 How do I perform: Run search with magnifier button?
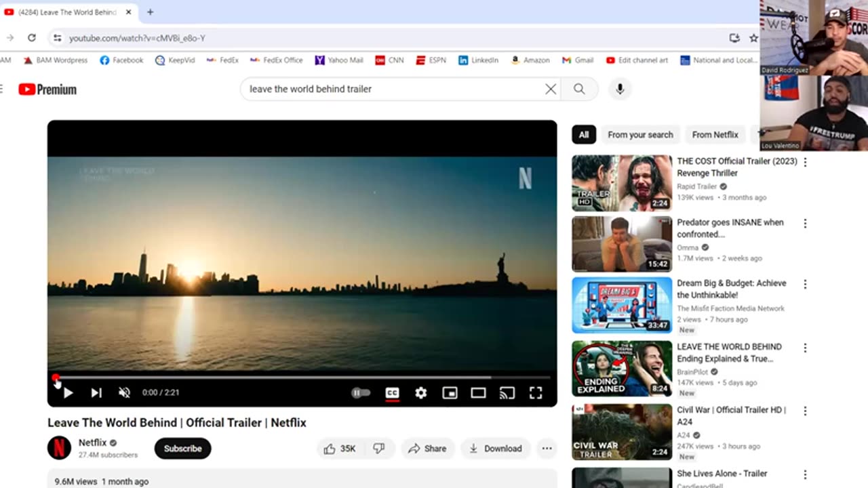point(579,89)
